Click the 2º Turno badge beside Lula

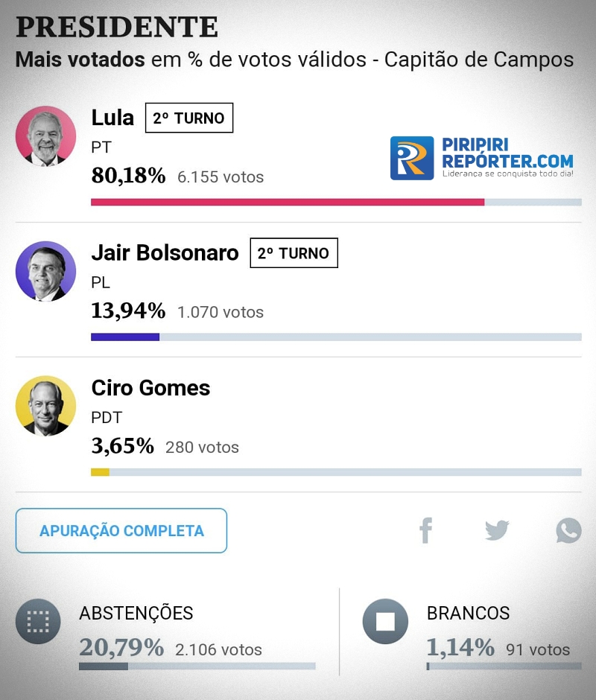coord(189,118)
